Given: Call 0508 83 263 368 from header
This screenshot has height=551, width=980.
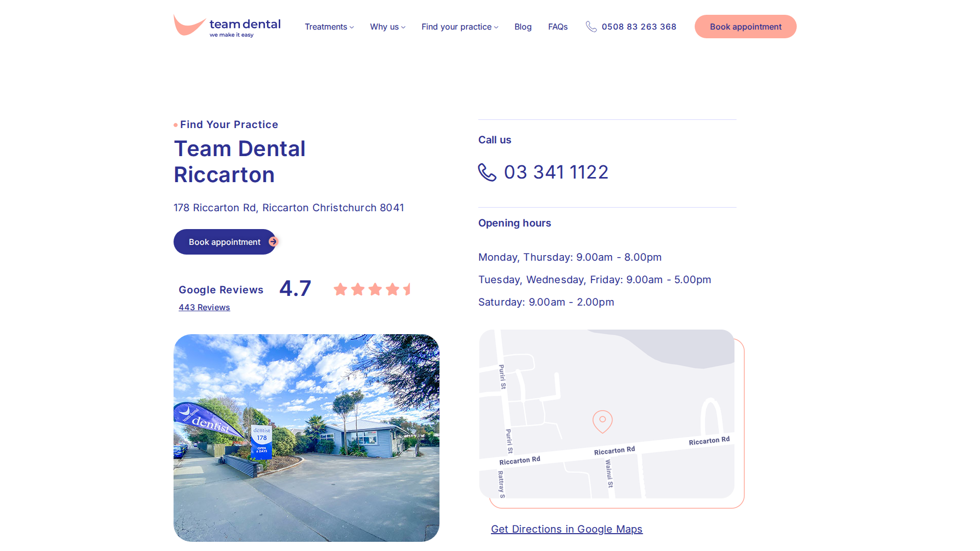Looking at the screenshot, I should [x=639, y=27].
